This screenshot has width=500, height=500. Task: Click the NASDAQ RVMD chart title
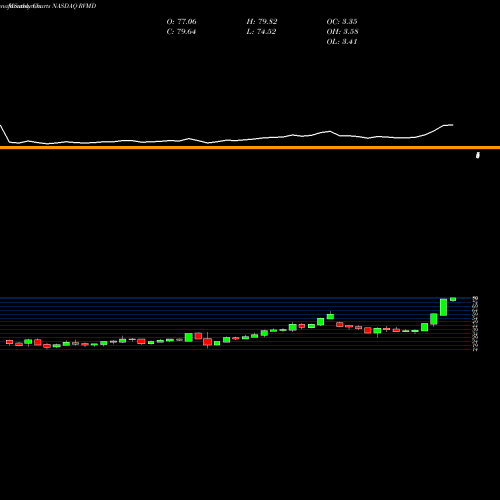pyautogui.click(x=74, y=6)
